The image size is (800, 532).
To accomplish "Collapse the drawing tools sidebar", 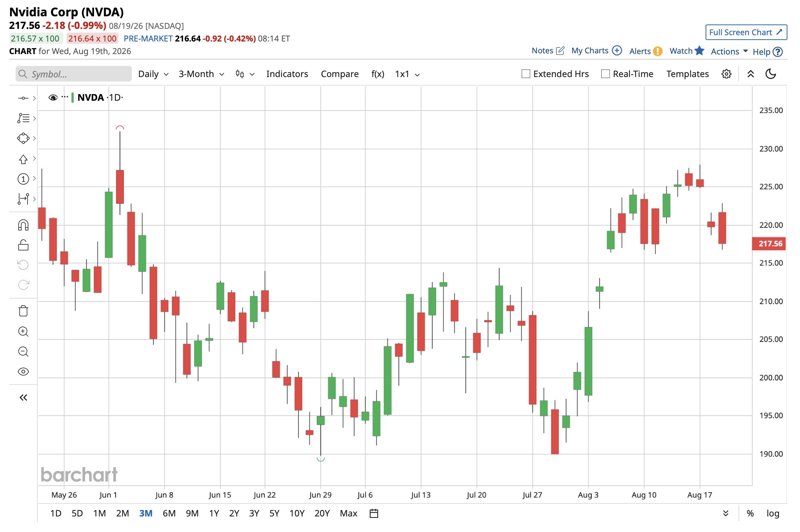I will 23,398.
